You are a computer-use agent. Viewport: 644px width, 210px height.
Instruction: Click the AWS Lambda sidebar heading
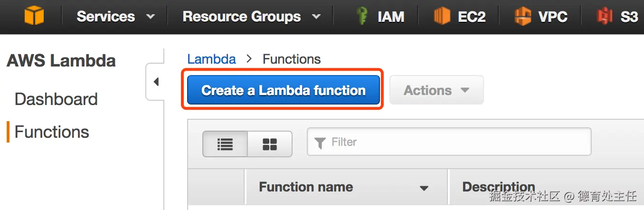[x=61, y=61]
